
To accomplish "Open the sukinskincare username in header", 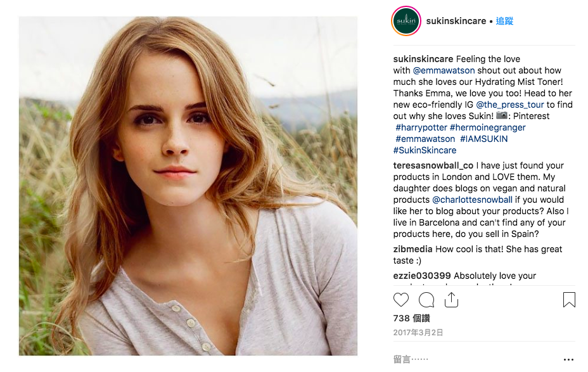I will tap(456, 21).
